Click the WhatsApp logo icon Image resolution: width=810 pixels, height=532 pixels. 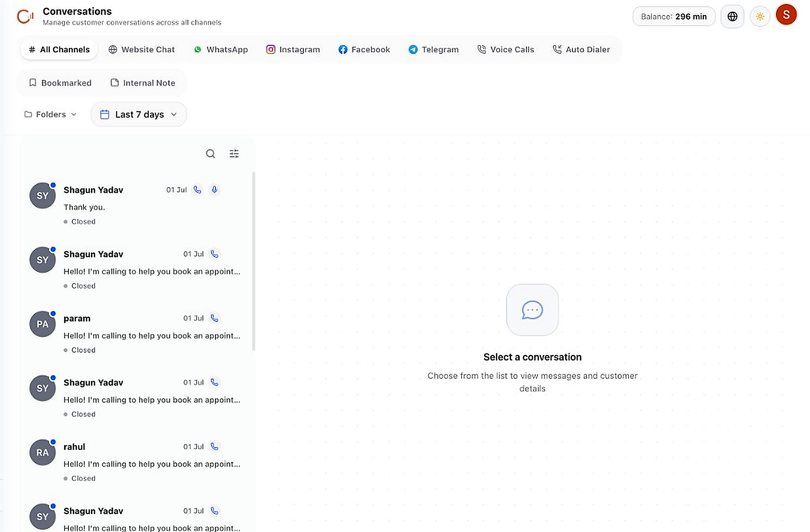pos(198,49)
